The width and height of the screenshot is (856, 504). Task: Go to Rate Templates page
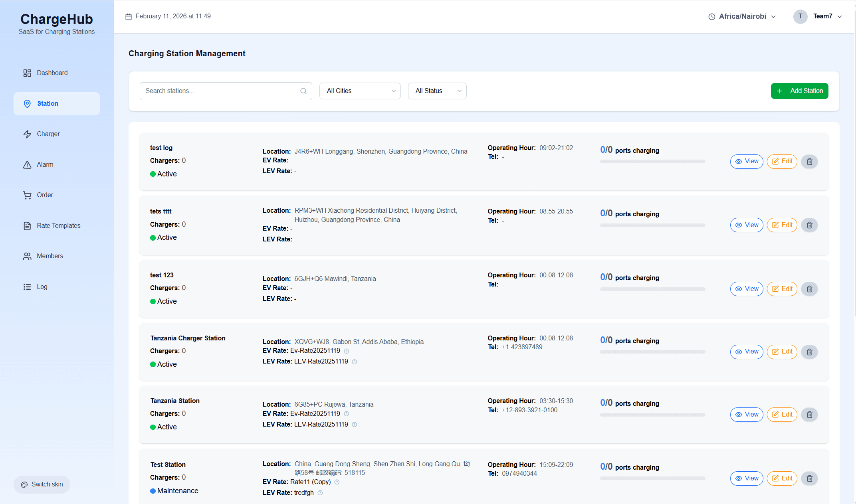[x=58, y=226]
